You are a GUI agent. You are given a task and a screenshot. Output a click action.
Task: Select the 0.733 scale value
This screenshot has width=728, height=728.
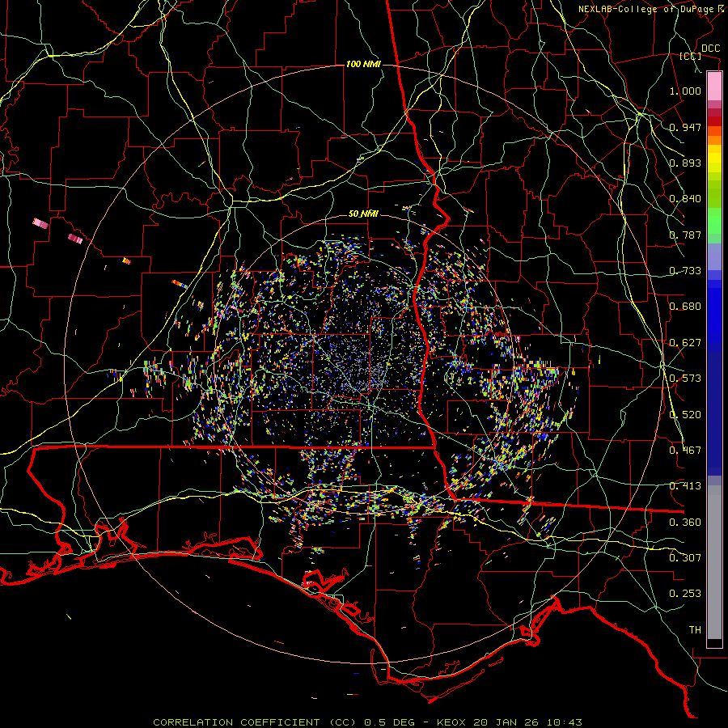tap(685, 271)
